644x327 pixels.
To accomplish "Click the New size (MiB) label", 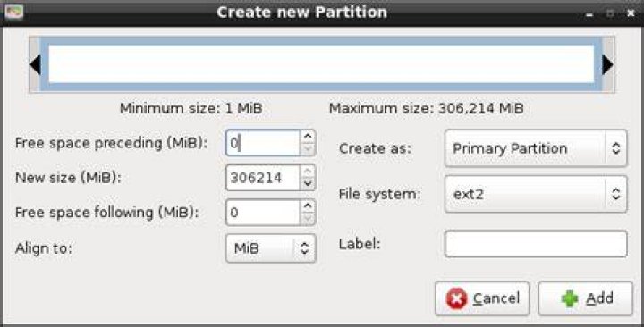I will click(x=68, y=178).
